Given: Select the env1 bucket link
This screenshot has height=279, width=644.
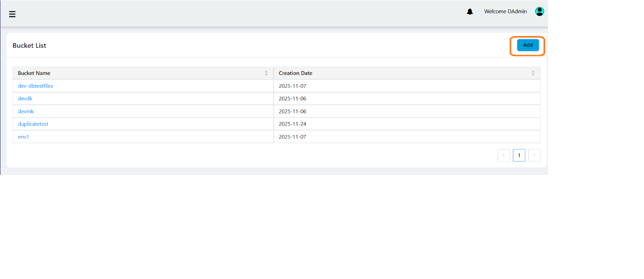Looking at the screenshot, I should [x=23, y=137].
